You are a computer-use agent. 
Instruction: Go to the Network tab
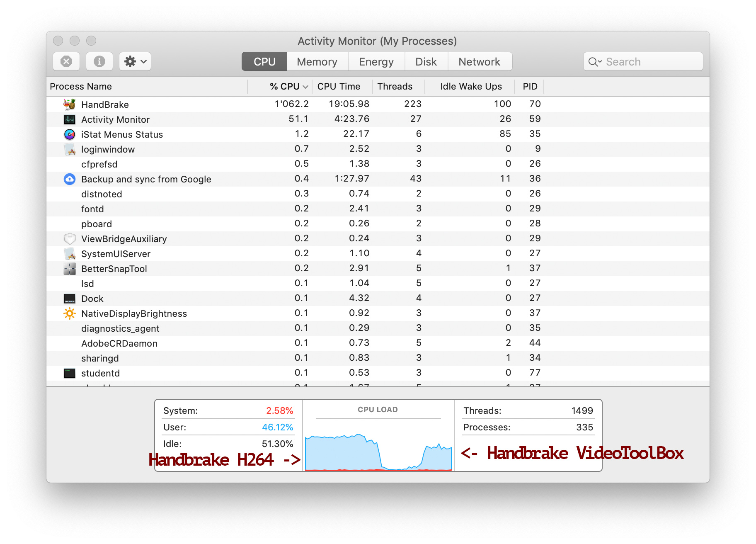480,61
